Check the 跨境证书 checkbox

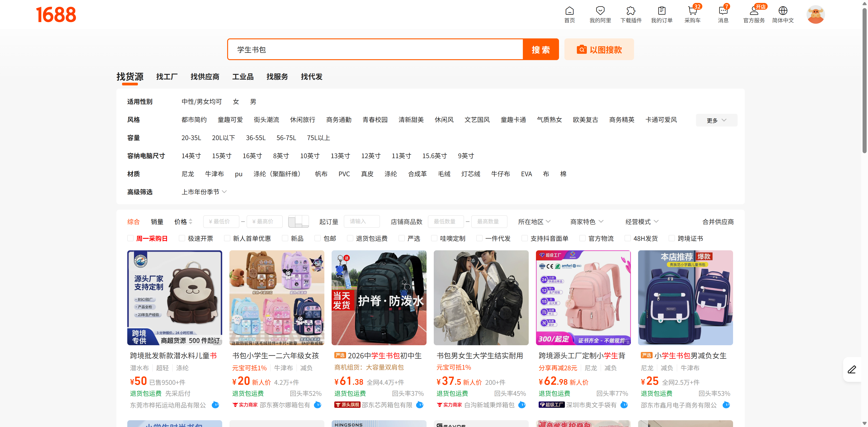pyautogui.click(x=672, y=238)
